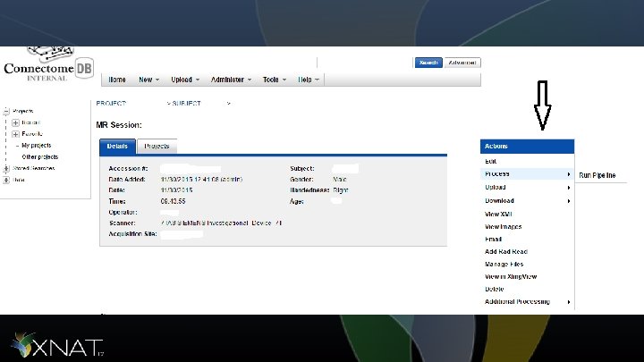644x362 pixels.
Task: Open the Upload menu in navigation bar
Action: tap(185, 80)
